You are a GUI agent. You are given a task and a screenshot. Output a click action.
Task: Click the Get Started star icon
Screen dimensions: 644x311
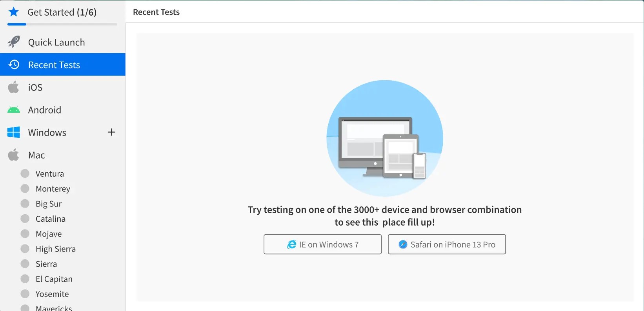pyautogui.click(x=14, y=12)
